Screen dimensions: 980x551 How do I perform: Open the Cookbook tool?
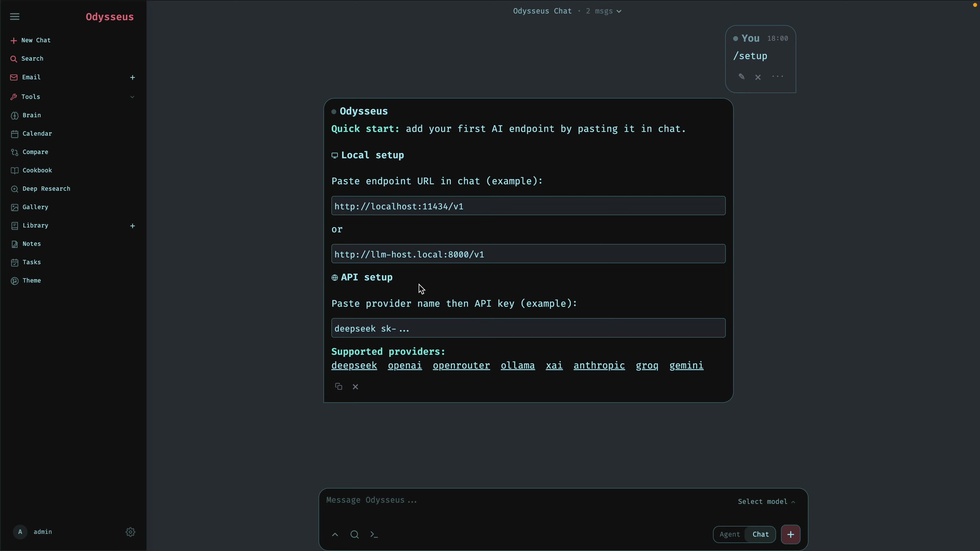coord(32,171)
